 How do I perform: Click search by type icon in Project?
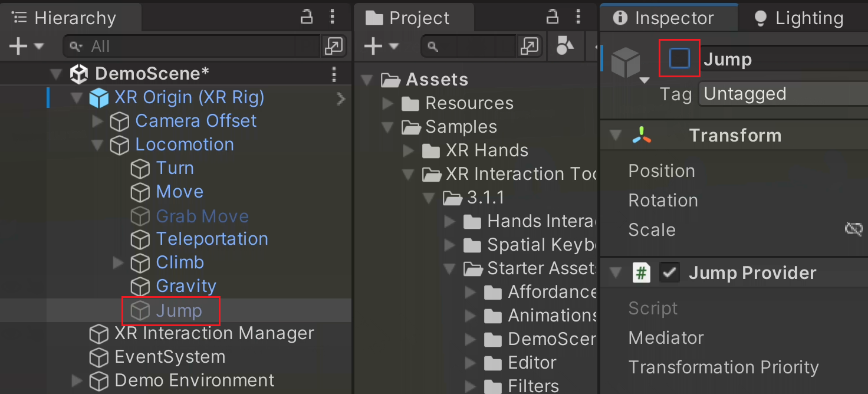565,46
